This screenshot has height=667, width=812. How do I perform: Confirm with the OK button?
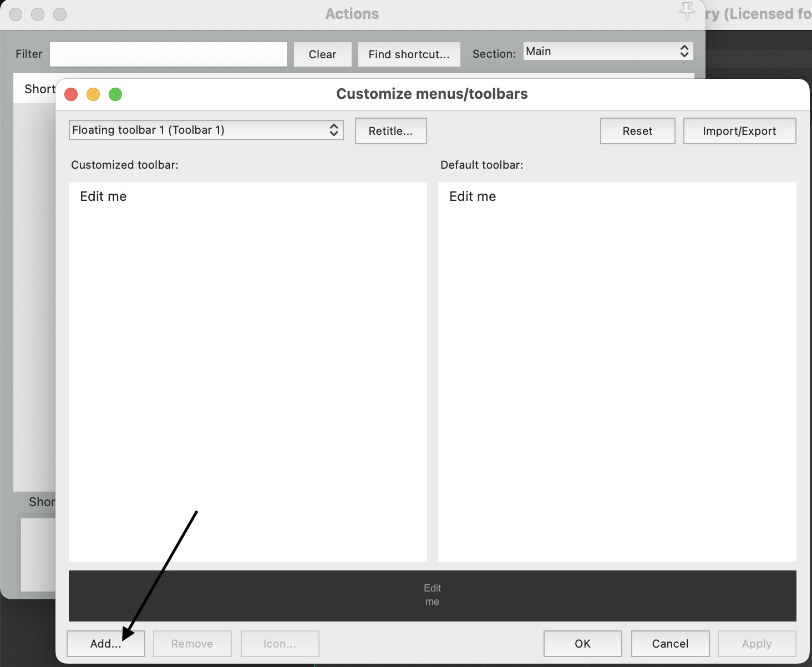pyautogui.click(x=583, y=644)
